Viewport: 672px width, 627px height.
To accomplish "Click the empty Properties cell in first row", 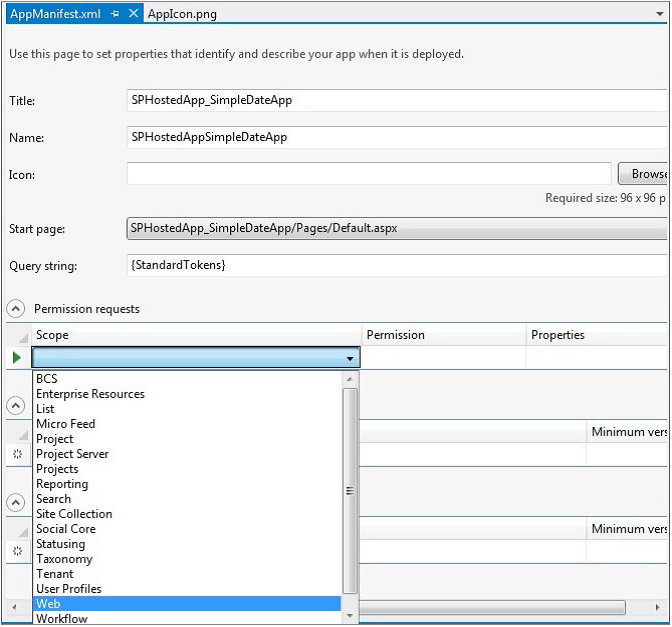I will 597,357.
